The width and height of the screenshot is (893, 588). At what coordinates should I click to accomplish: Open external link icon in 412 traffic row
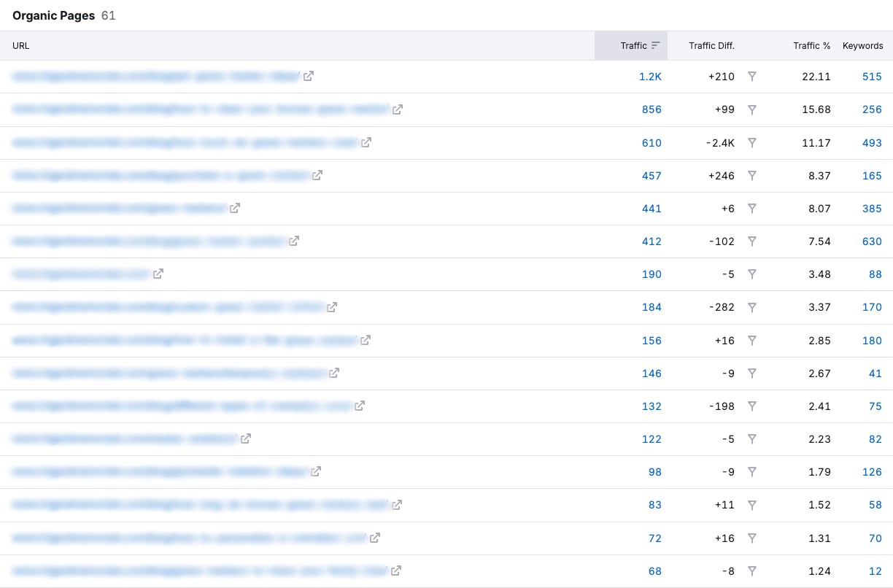294,241
